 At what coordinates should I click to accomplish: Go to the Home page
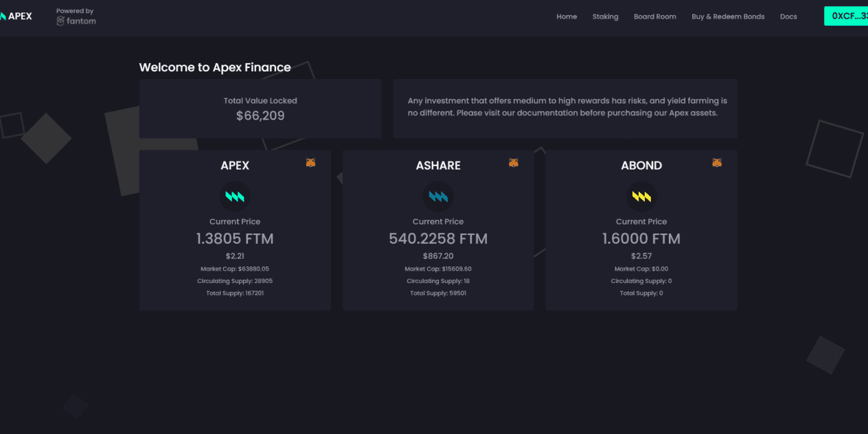[x=567, y=16]
